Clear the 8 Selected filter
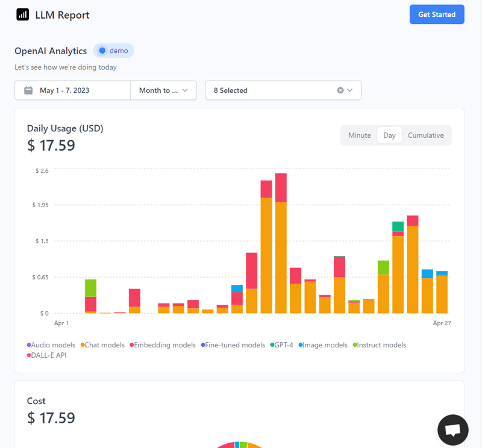The width and height of the screenshot is (482, 448). [x=340, y=90]
